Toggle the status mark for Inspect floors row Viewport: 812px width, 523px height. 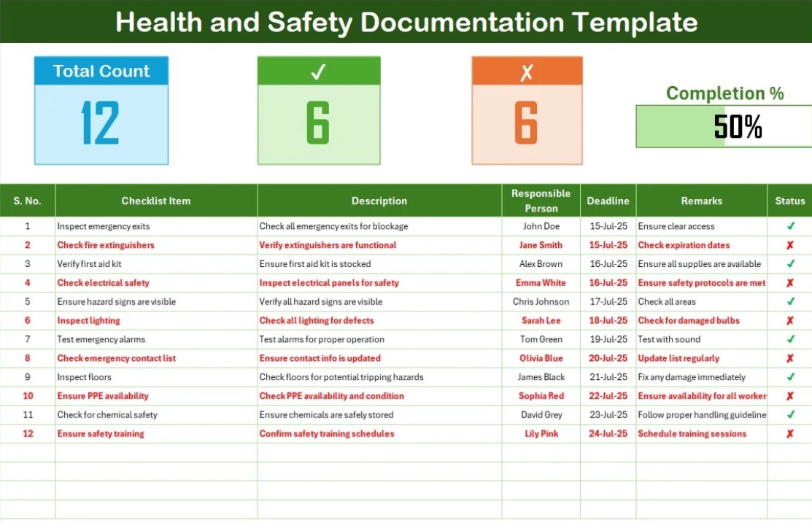[x=790, y=377]
